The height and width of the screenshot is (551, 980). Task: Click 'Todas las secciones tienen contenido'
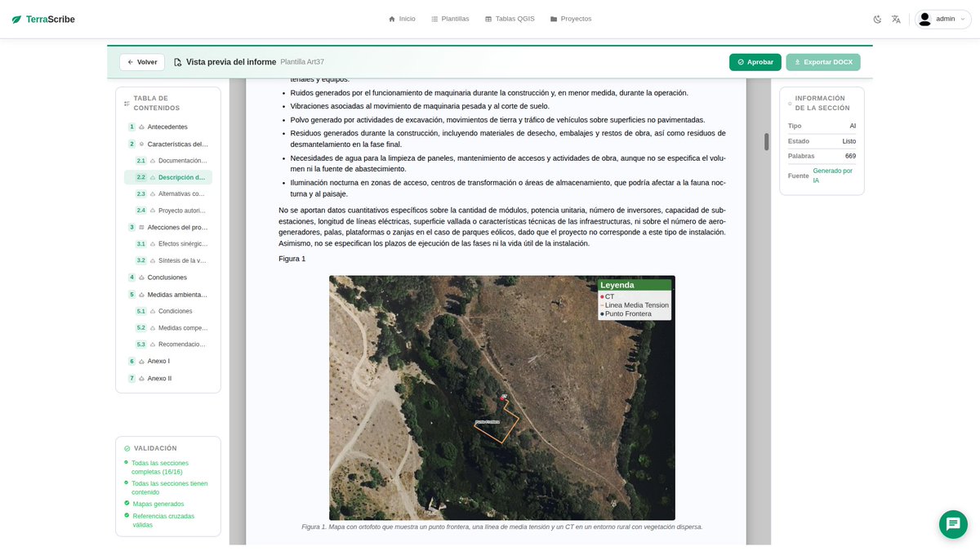(x=170, y=488)
